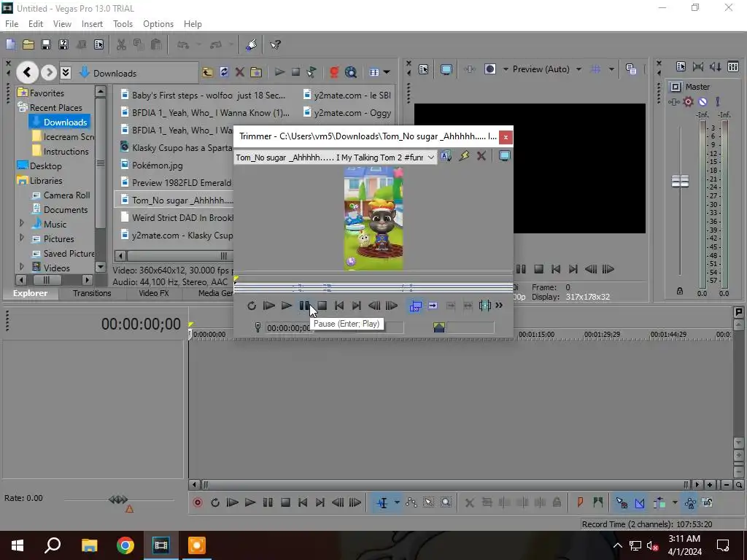The width and height of the screenshot is (747, 560).
Task: Open the Trimmer media name dropdown
Action: [430, 157]
